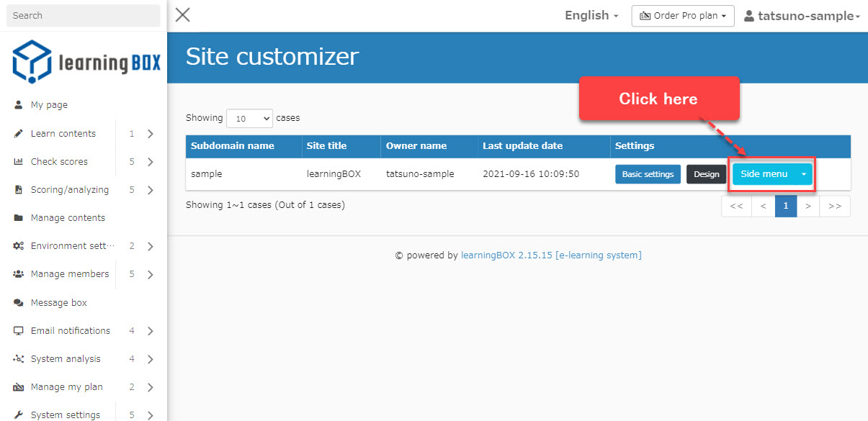Expand the Scoring/analyzing submenu chevron

pos(150,190)
